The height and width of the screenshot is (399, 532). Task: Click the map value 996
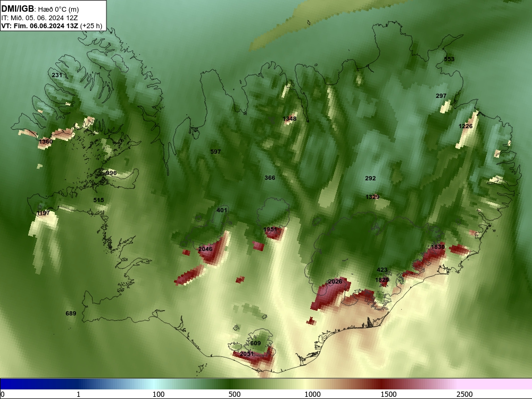point(111,173)
